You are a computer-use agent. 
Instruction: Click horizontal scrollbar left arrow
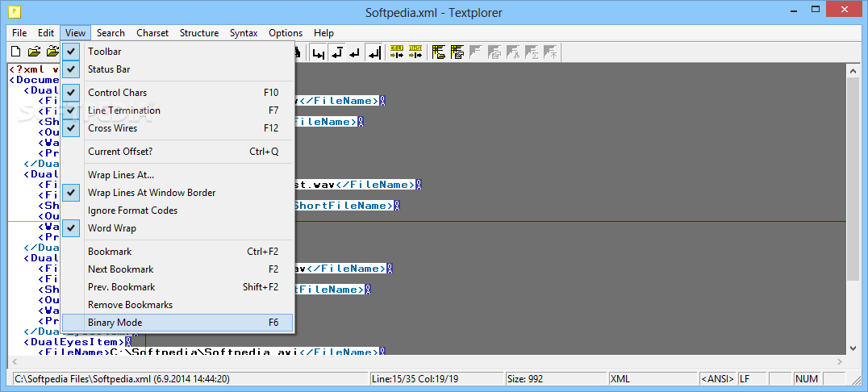13,361
